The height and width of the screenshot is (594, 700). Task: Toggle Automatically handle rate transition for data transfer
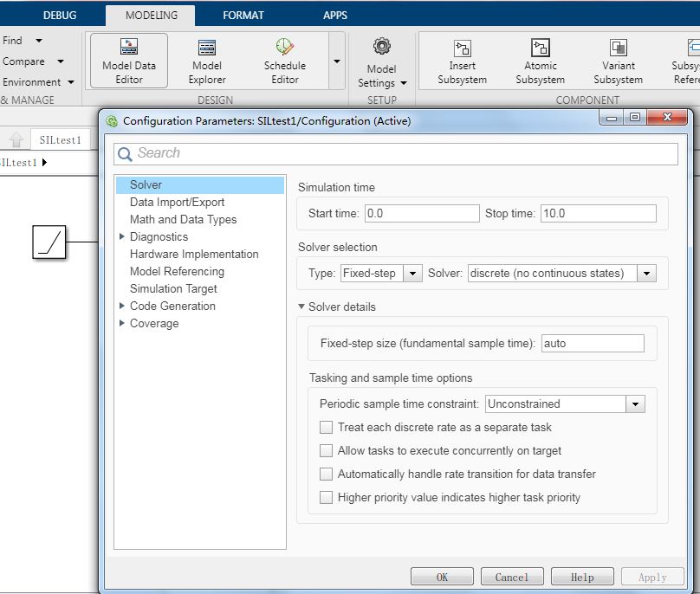click(x=327, y=474)
